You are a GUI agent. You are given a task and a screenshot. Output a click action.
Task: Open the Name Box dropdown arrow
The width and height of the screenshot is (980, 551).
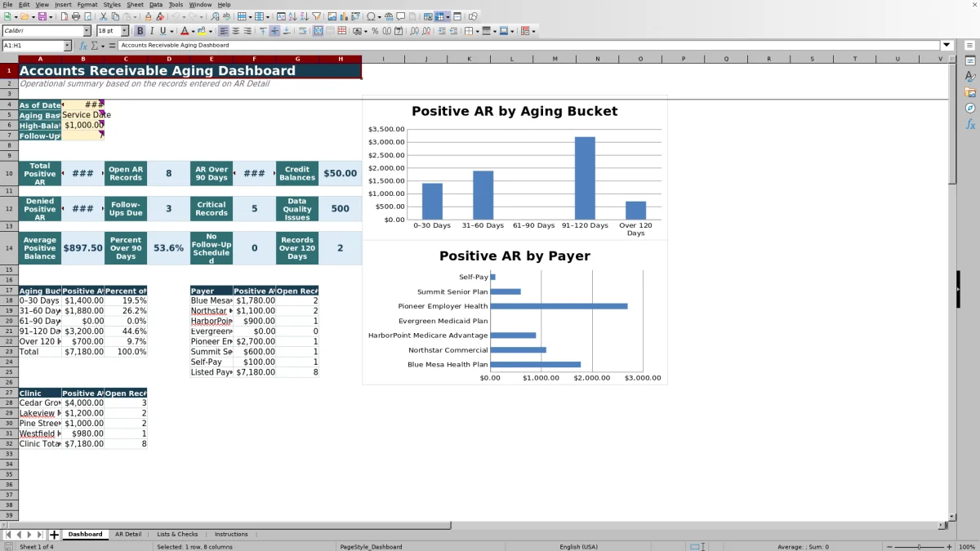tap(67, 46)
